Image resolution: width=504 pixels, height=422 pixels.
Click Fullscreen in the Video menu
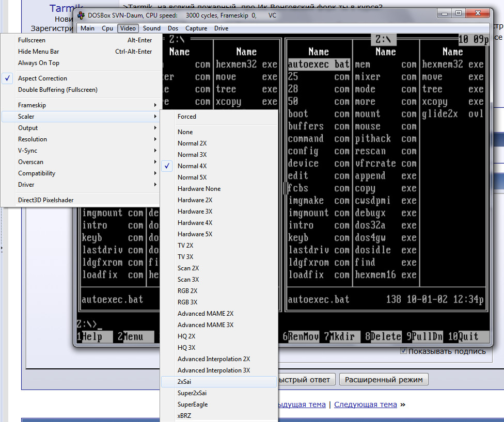pyautogui.click(x=31, y=40)
